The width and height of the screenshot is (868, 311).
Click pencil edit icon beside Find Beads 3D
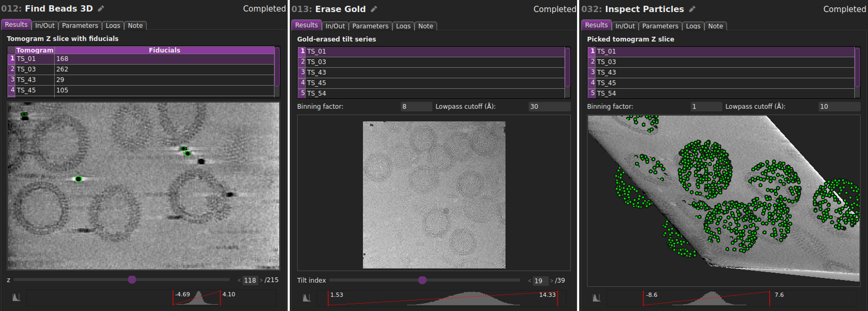click(x=101, y=9)
